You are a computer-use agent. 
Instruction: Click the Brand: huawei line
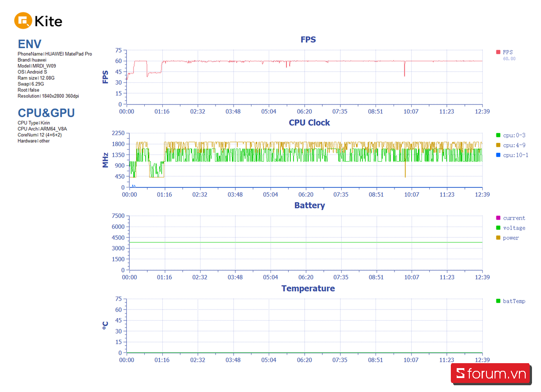click(x=32, y=60)
